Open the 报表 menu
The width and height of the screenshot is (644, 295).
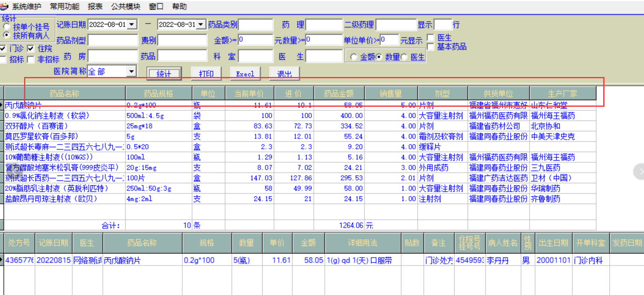pyautogui.click(x=95, y=7)
